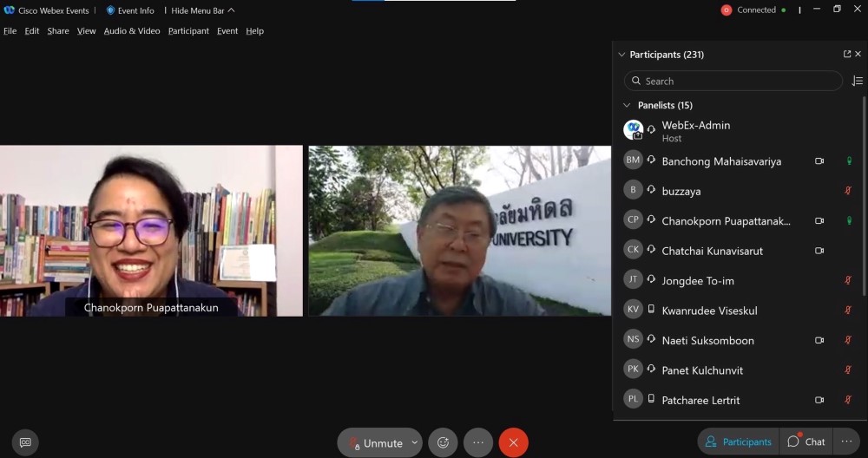
Task: Click the muted microphone icon beside buzzaya
Action: pos(848,191)
